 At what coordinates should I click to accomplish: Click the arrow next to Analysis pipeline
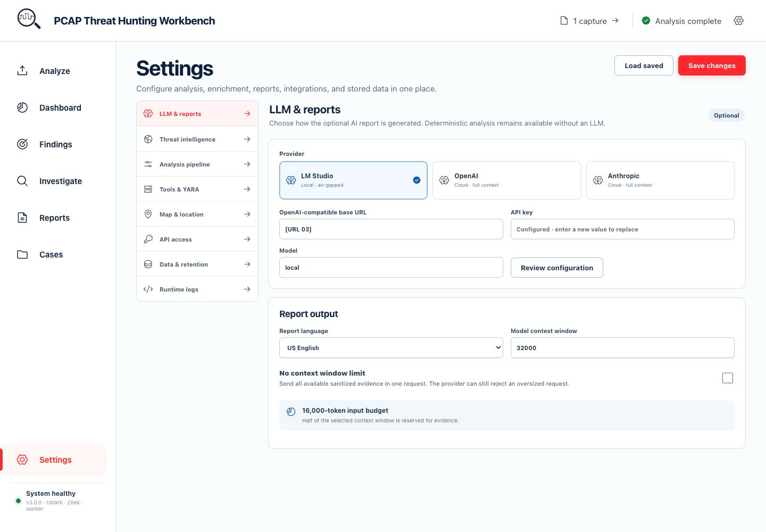(247, 164)
